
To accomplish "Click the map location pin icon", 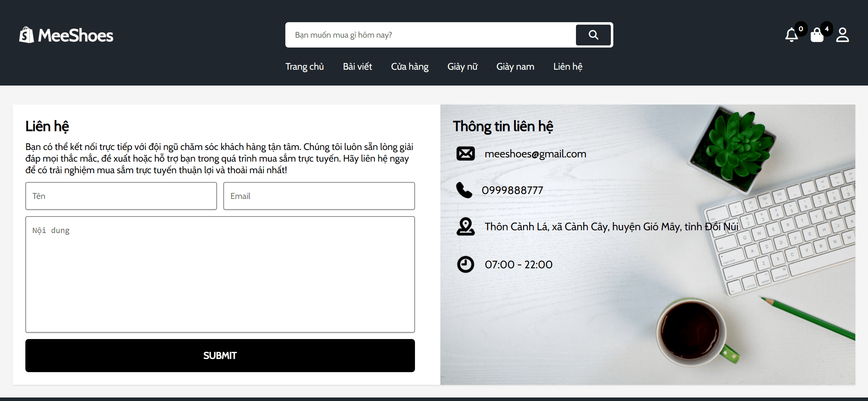I will (x=466, y=226).
